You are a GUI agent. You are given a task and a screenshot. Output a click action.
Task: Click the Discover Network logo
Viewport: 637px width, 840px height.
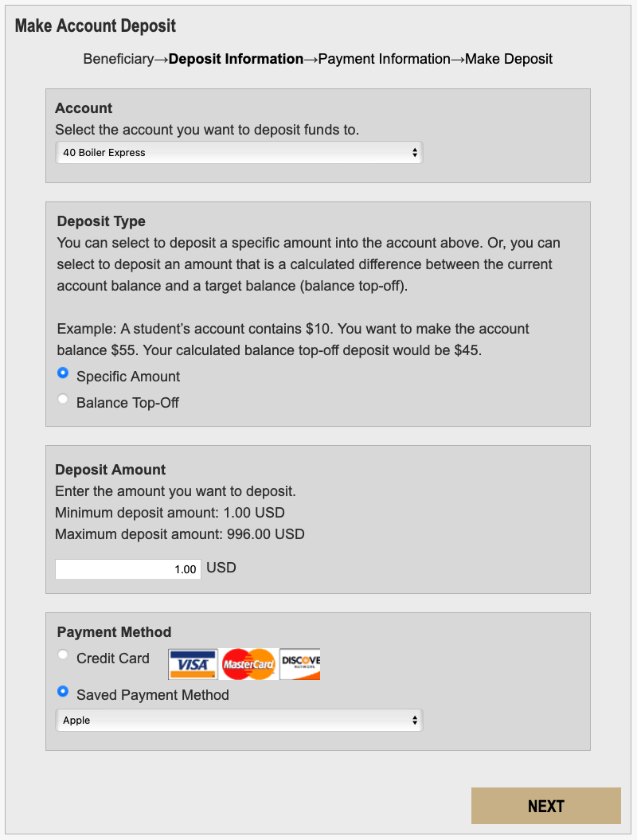[299, 663]
